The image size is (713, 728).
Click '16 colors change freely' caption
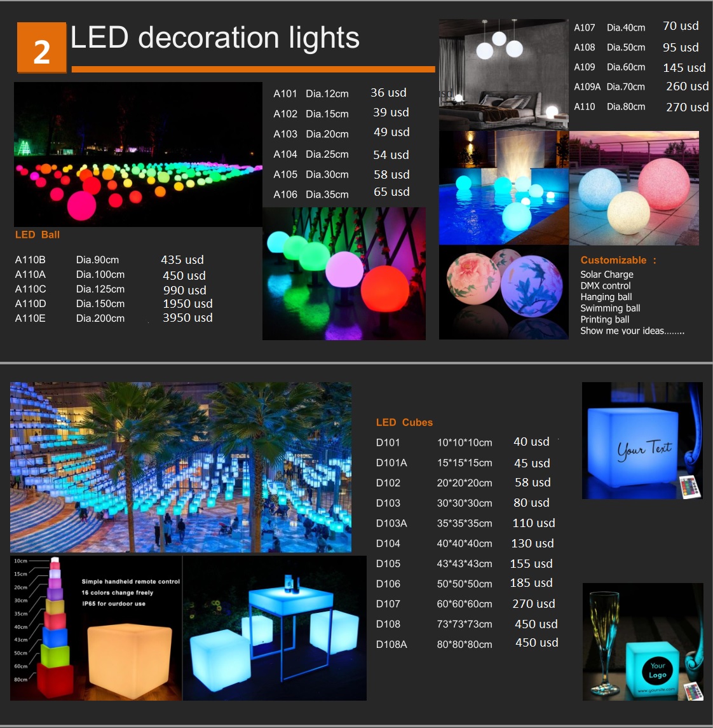tap(118, 593)
